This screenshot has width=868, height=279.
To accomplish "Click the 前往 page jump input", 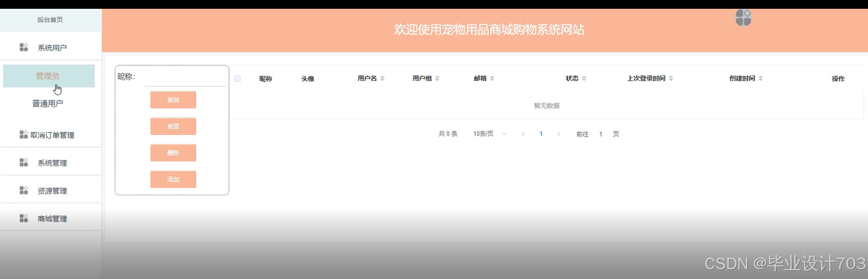I will pos(601,134).
